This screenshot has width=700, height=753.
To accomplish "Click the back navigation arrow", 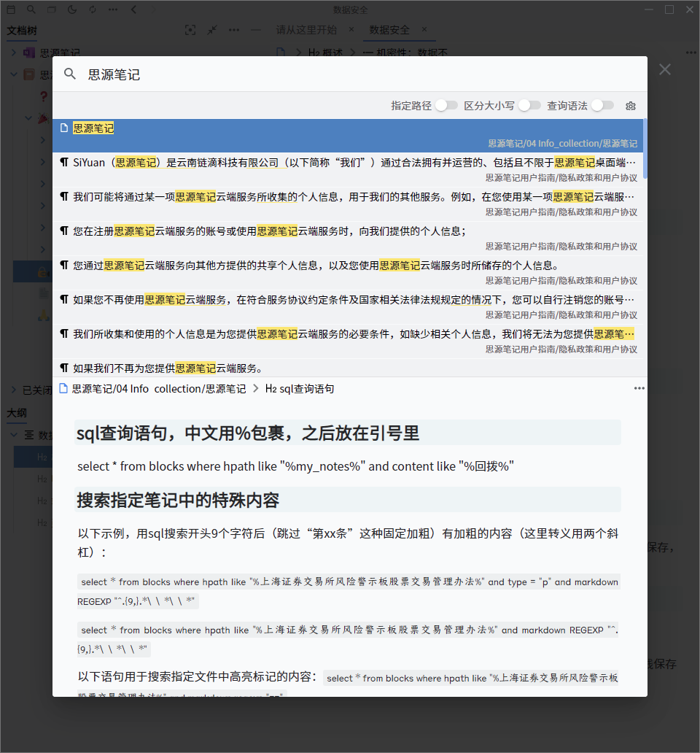I will [x=134, y=9].
